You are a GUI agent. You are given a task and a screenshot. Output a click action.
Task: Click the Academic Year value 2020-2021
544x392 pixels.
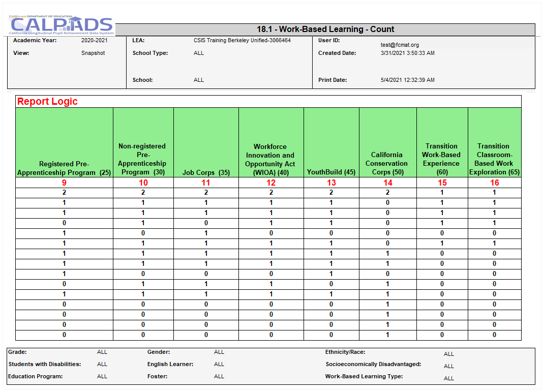click(95, 40)
